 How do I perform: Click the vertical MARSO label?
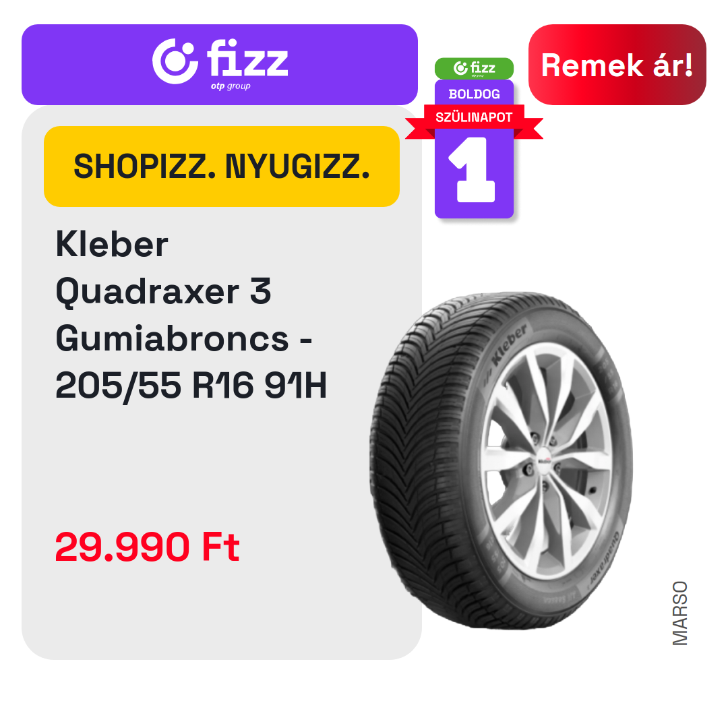pos(679,613)
